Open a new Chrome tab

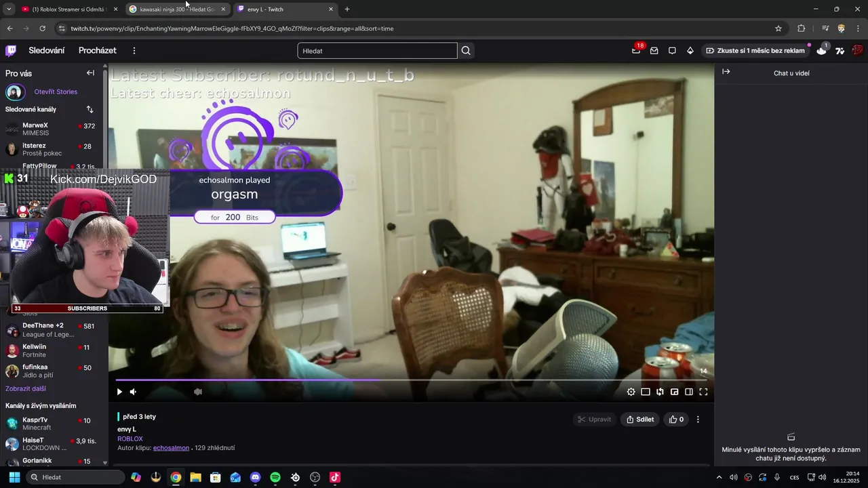(347, 9)
